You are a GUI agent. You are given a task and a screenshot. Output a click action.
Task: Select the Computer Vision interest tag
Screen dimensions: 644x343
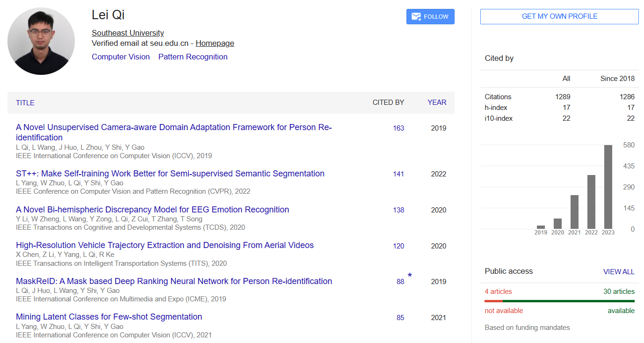tap(121, 57)
